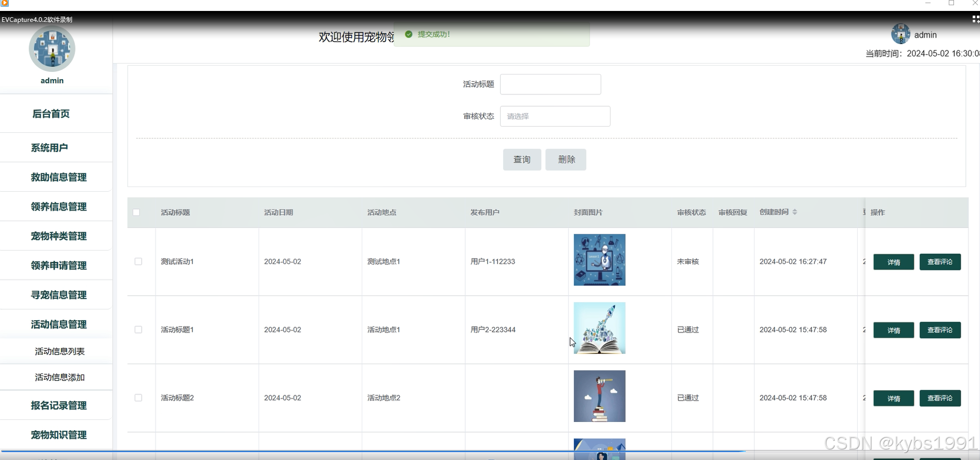Click the 用户1-112233 cell
This screenshot has width=980, height=460.
pyautogui.click(x=493, y=262)
